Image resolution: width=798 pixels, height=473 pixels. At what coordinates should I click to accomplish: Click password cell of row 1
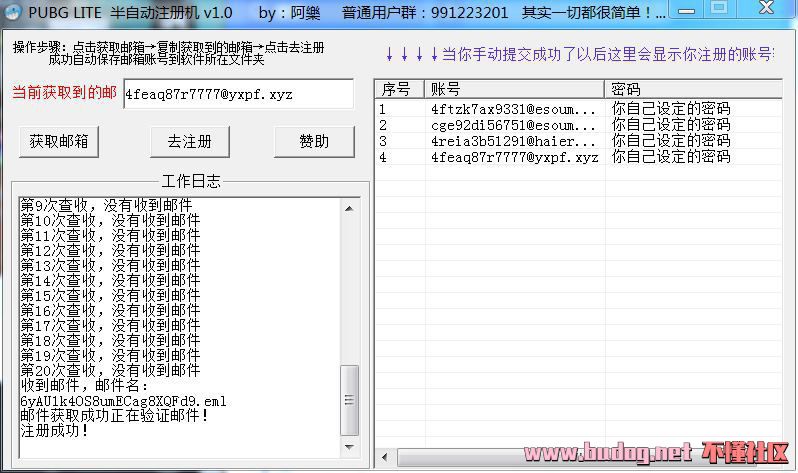[671, 109]
